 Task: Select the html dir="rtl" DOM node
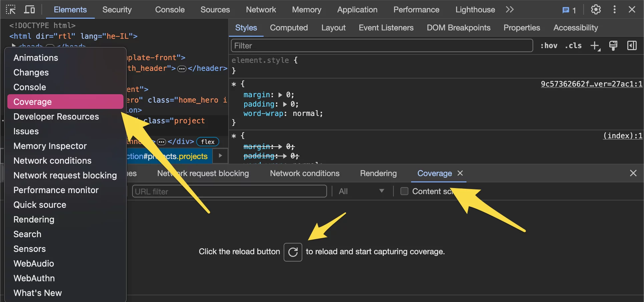pos(73,36)
